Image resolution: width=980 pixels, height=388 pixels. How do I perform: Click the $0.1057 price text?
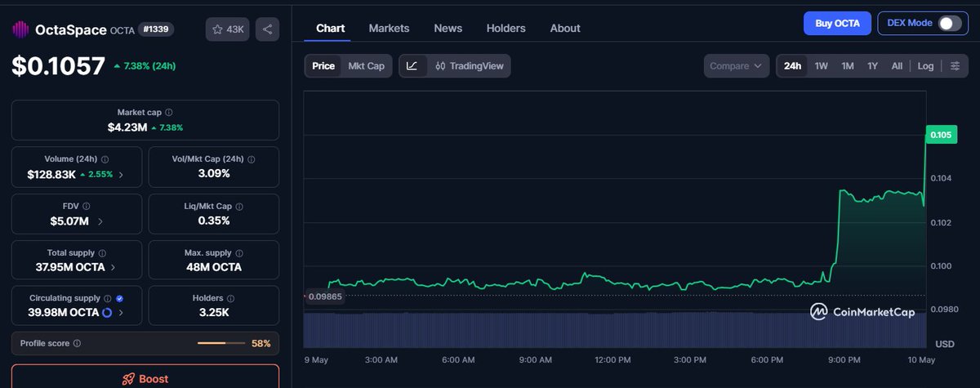pos(58,66)
